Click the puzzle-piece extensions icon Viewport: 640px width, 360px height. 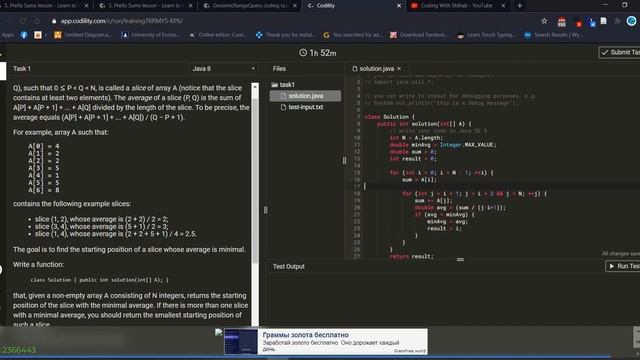(617, 21)
